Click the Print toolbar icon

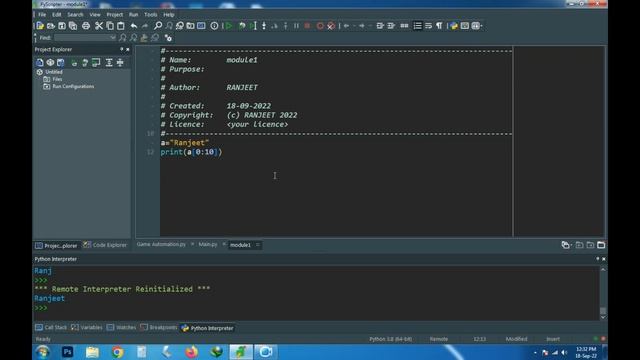click(86, 26)
